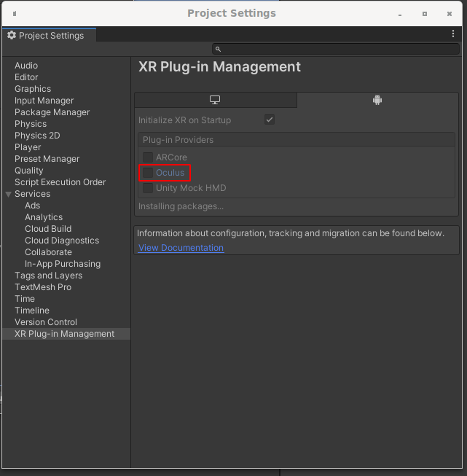Enable the ARCore plug-in provider
The image size is (467, 476).
(148, 157)
